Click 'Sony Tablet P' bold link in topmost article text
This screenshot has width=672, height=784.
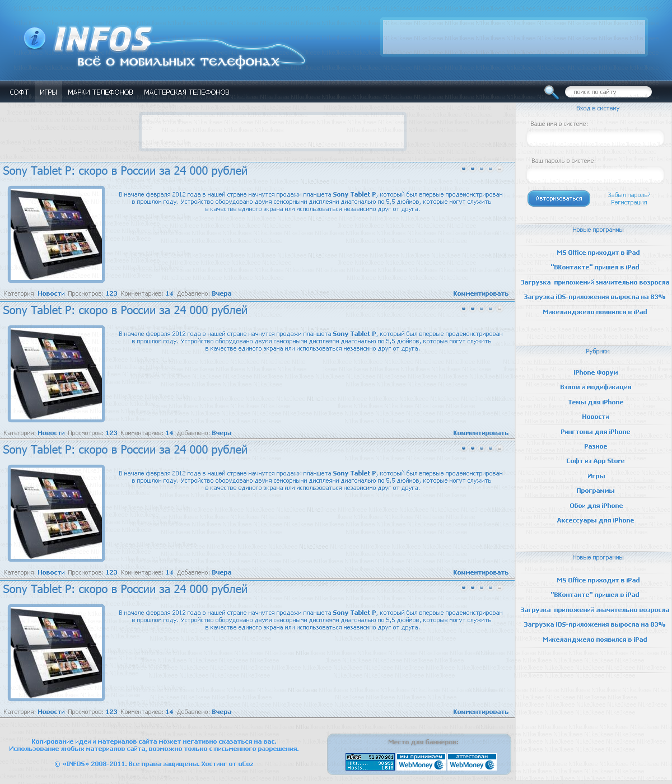point(354,194)
